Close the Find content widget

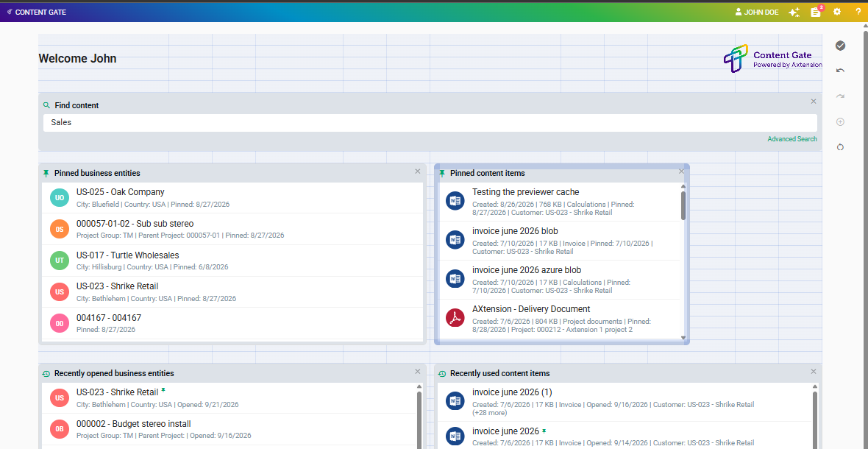coord(813,102)
